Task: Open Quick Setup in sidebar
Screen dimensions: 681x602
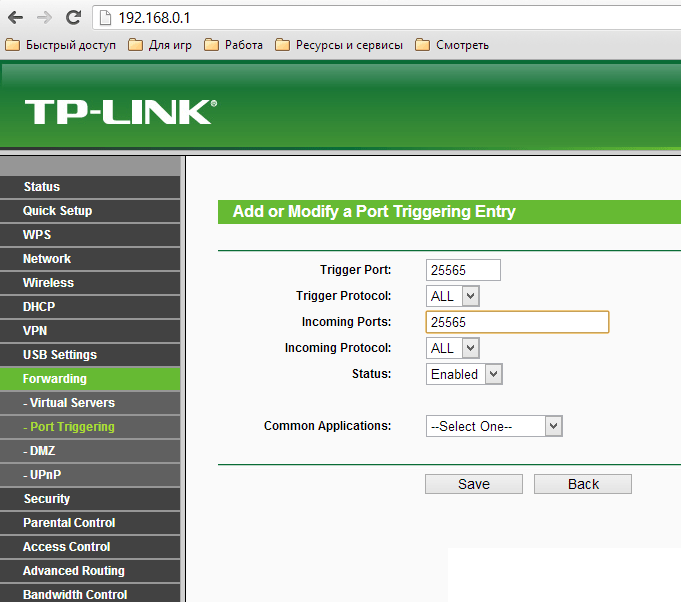Action: pos(90,211)
